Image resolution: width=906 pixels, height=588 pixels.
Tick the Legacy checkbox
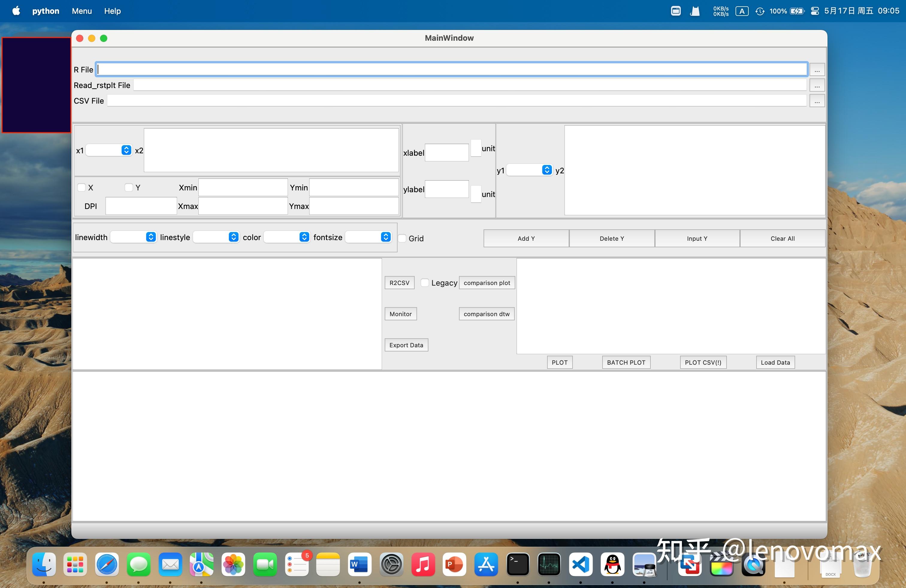point(425,283)
